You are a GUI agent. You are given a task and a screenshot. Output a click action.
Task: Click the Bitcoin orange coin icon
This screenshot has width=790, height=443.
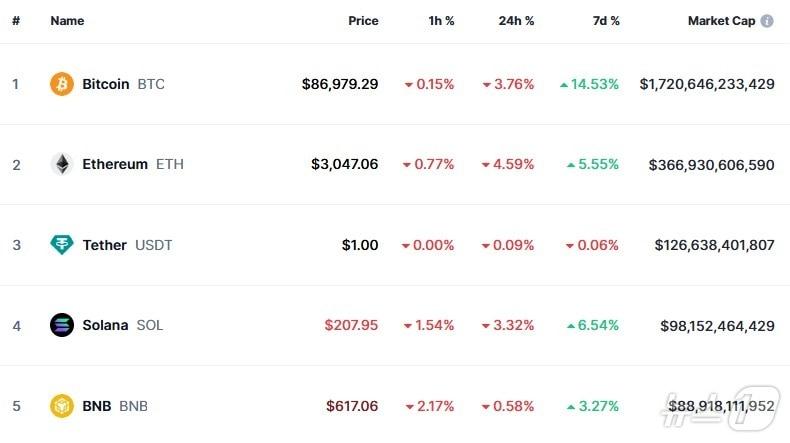click(62, 84)
